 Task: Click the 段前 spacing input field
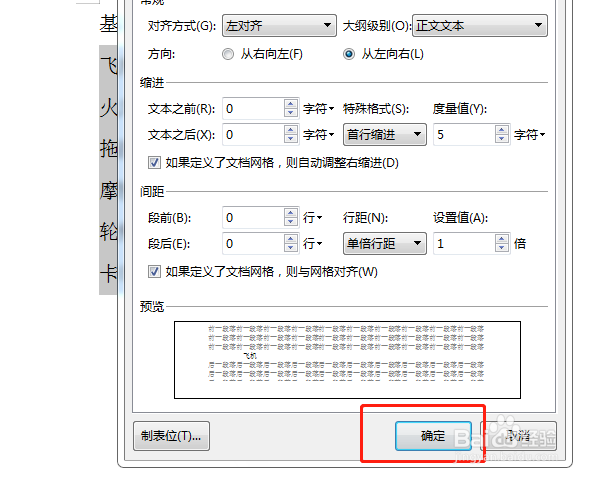(x=253, y=218)
